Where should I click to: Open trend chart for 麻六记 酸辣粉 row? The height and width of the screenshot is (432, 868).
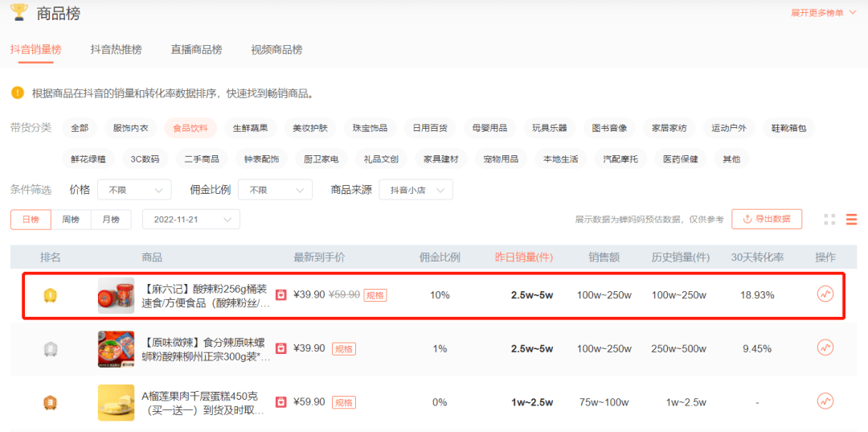[x=825, y=294]
